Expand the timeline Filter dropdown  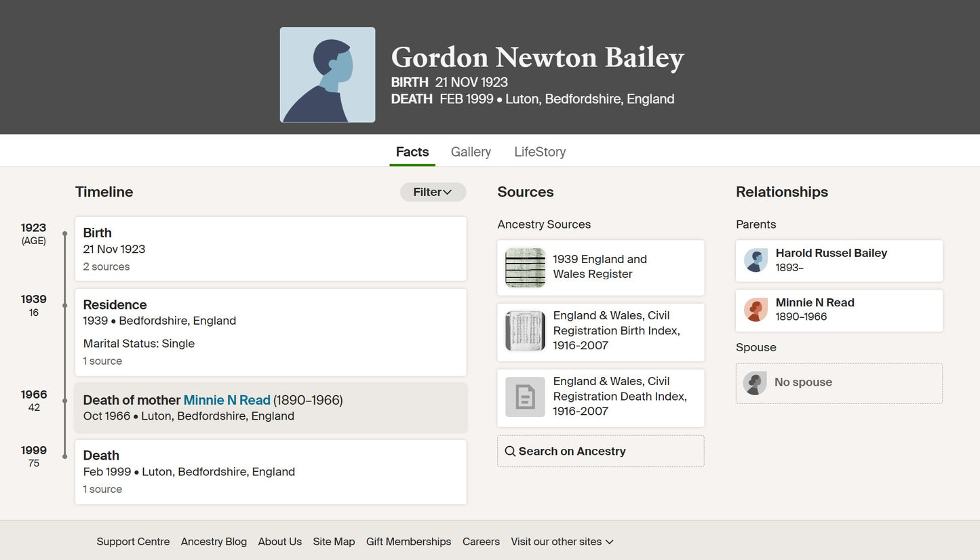[433, 192]
